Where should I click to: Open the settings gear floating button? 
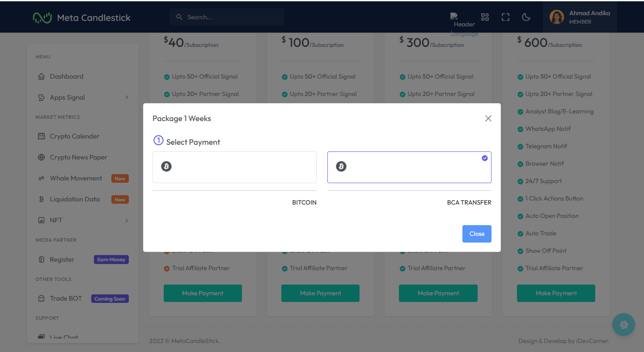(x=624, y=325)
